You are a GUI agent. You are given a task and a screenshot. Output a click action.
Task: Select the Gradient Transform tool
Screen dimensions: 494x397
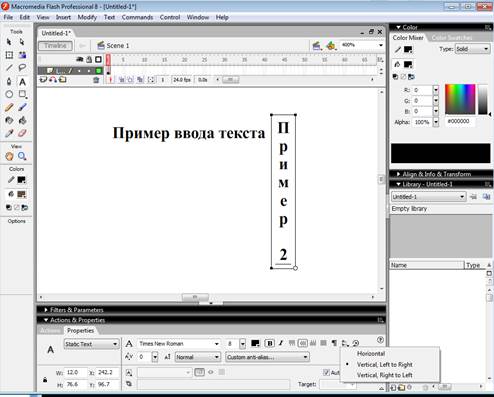click(x=22, y=55)
